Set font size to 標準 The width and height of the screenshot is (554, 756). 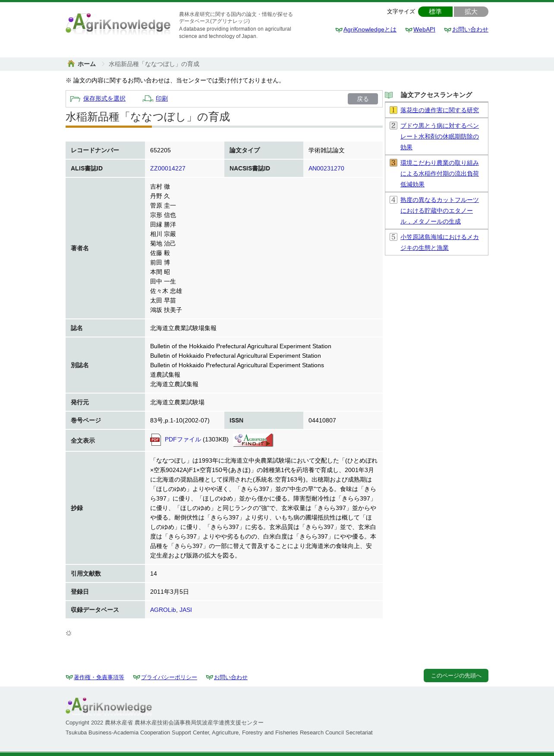coord(435,12)
